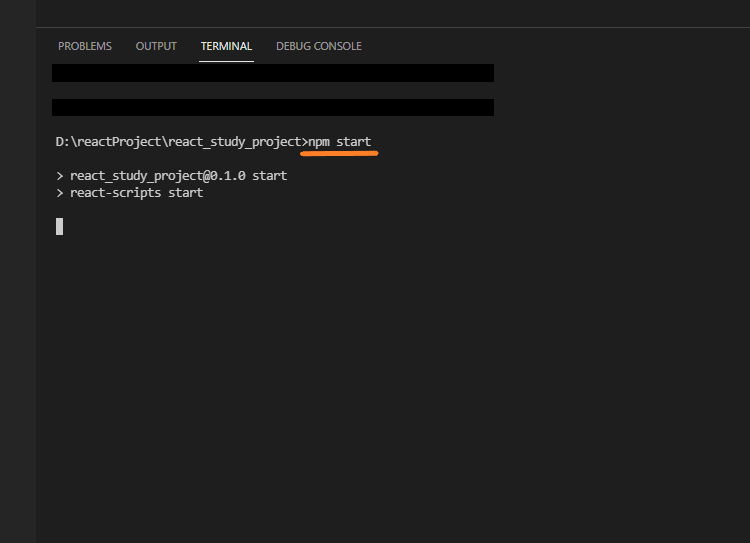Click the 'npm start' command text
The width and height of the screenshot is (750, 543).
tap(340, 142)
